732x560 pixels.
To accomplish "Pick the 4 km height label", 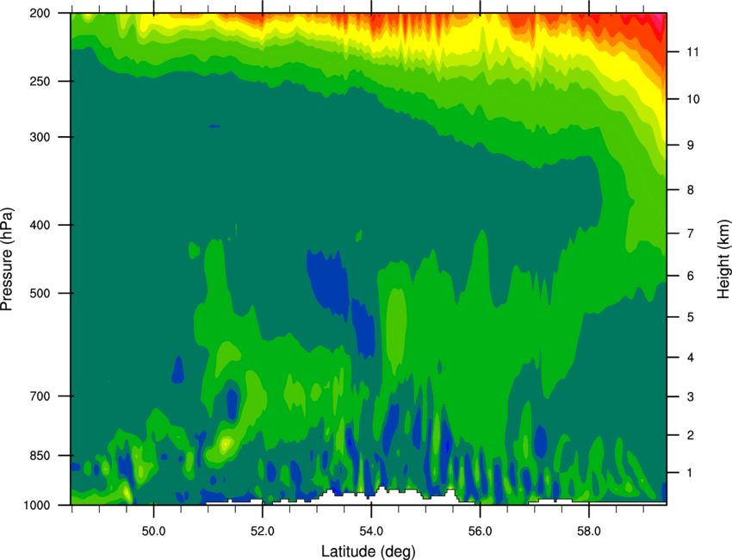I will point(691,358).
